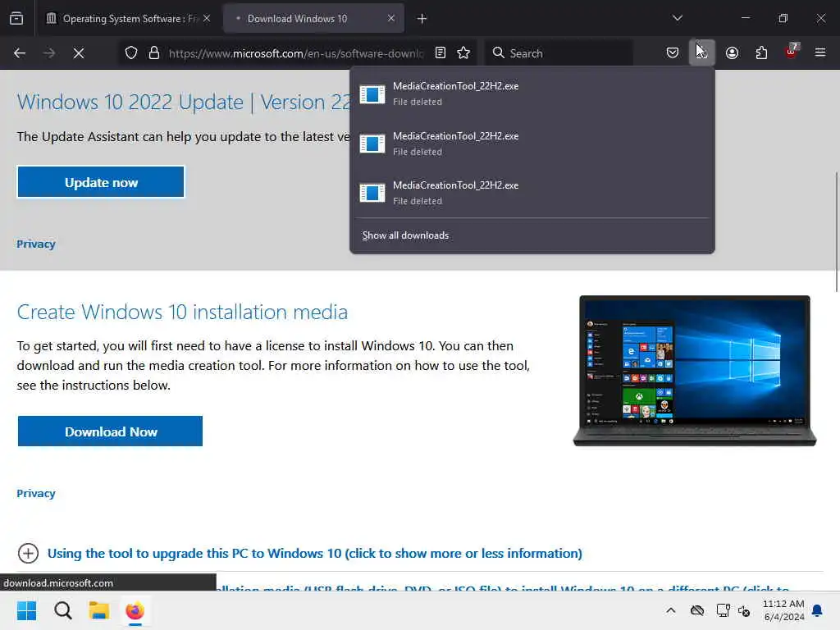Show hidden system tray icons
840x630 pixels.
tap(671, 610)
